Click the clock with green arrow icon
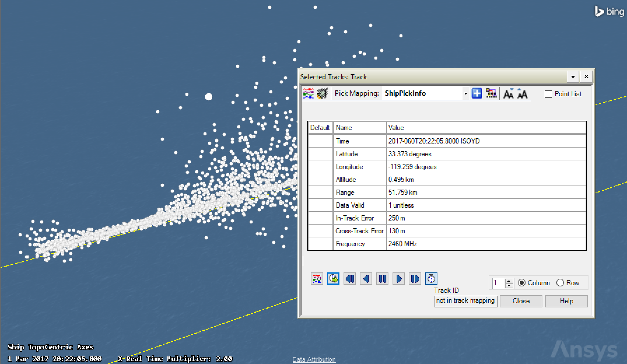This screenshot has width=627, height=364. 333,279
